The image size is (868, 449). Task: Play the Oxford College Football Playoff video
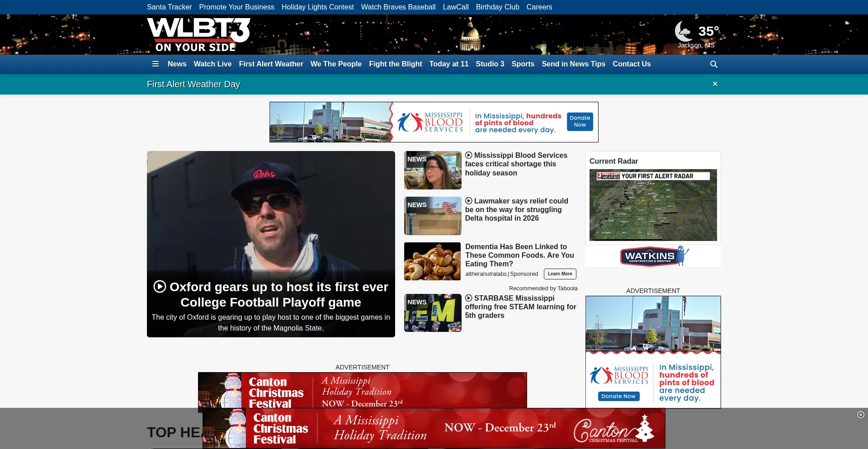159,287
